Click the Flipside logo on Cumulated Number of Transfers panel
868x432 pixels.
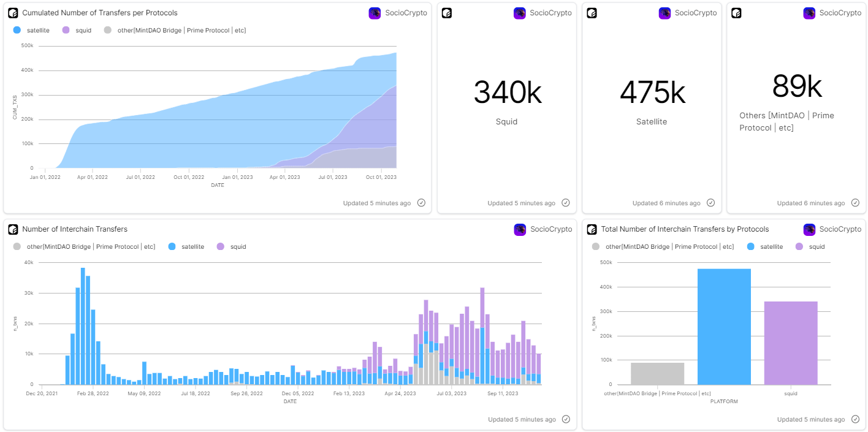click(13, 13)
